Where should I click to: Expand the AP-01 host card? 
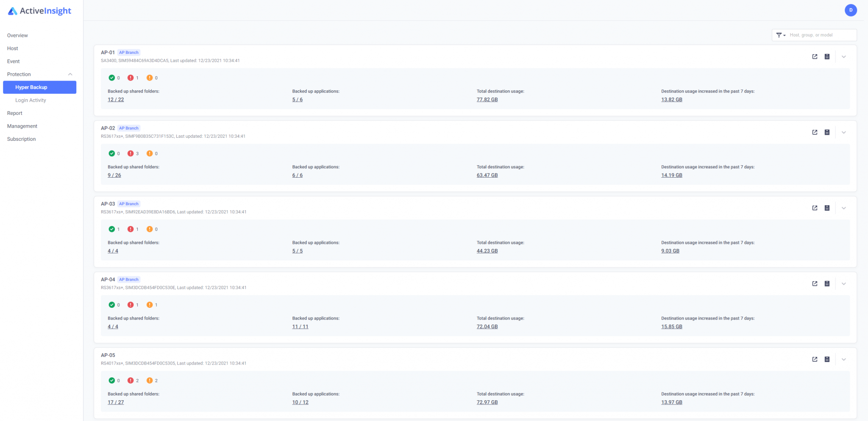pyautogui.click(x=844, y=57)
